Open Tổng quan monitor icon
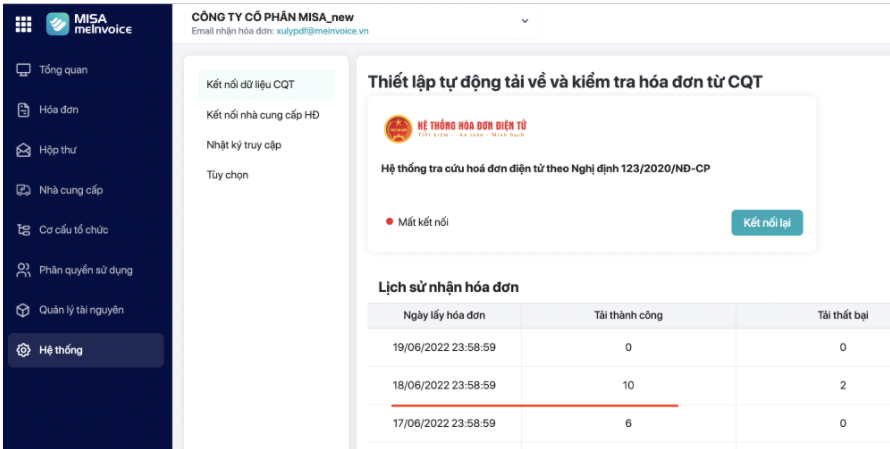The width and height of the screenshot is (890, 449). pos(23,70)
